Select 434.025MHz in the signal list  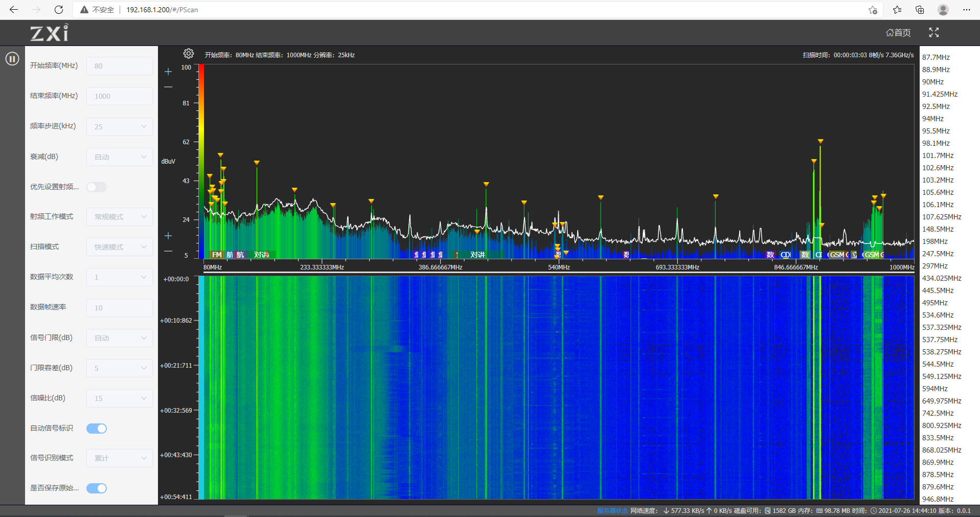[x=942, y=278]
